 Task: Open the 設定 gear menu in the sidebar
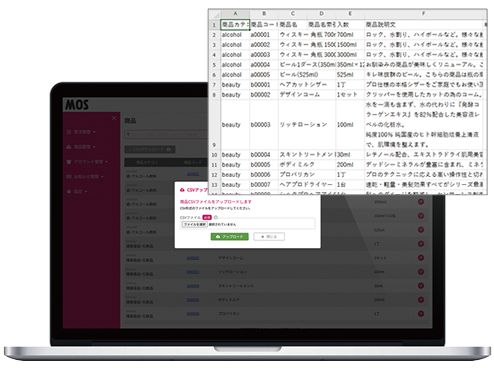77,191
